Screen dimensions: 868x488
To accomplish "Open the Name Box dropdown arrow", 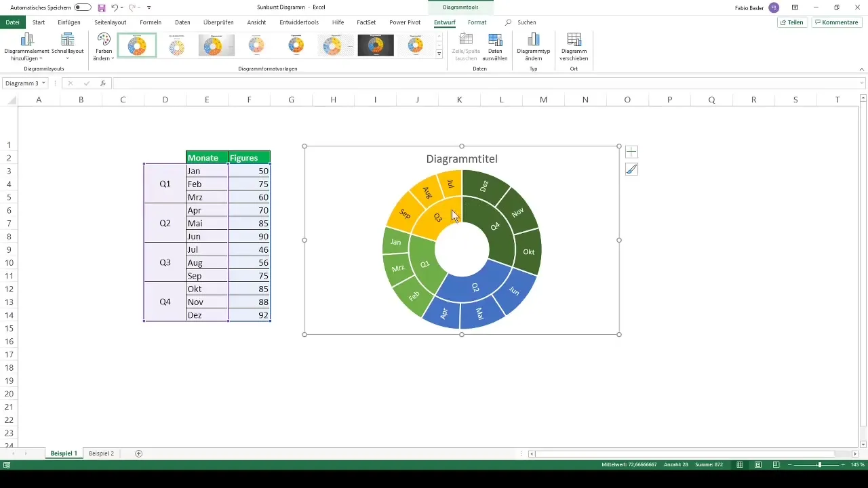I will point(43,83).
